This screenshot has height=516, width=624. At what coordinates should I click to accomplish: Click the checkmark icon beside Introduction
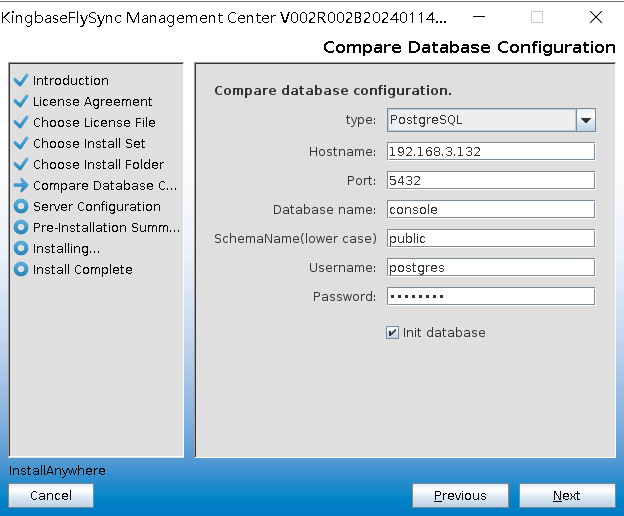(x=20, y=80)
